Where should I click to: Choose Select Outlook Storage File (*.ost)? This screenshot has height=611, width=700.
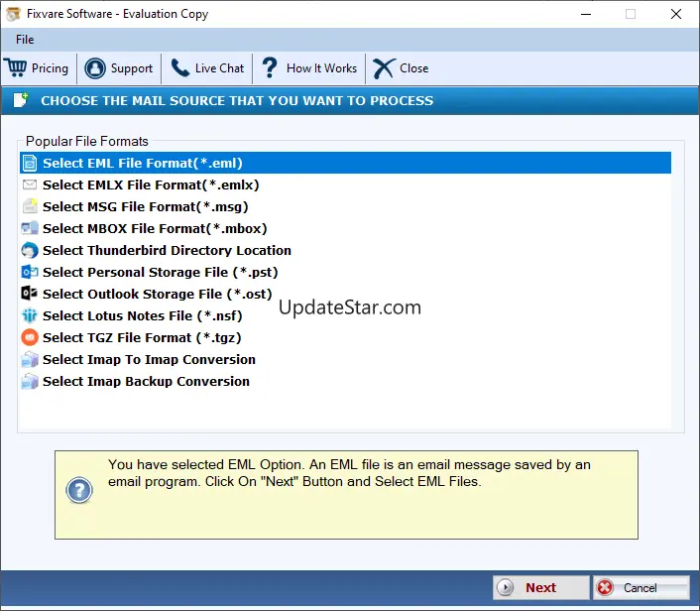(x=345, y=295)
